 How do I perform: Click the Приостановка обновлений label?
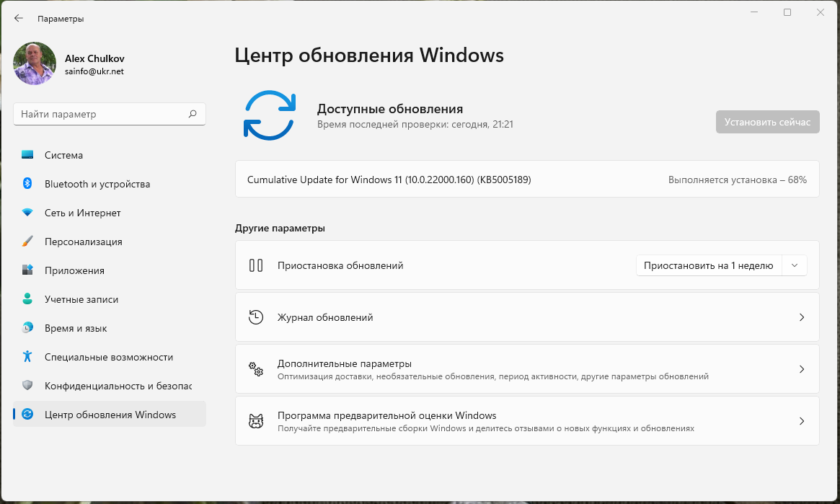(340, 265)
